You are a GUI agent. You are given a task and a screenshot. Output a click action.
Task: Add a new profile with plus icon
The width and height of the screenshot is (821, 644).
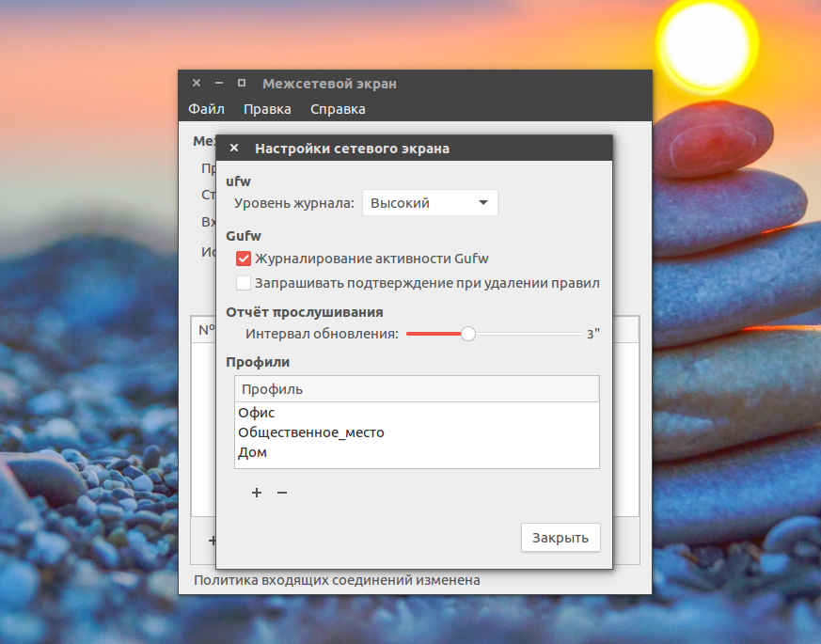(257, 493)
